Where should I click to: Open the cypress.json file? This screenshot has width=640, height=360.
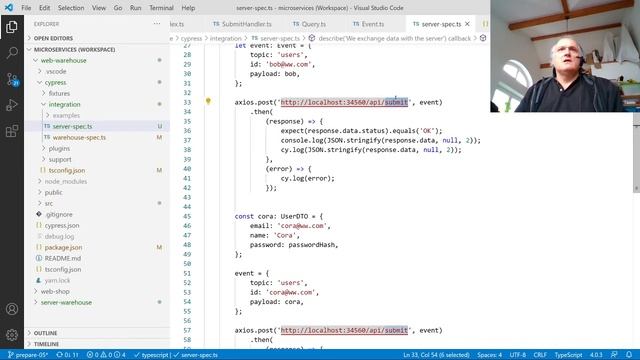click(x=97, y=226)
